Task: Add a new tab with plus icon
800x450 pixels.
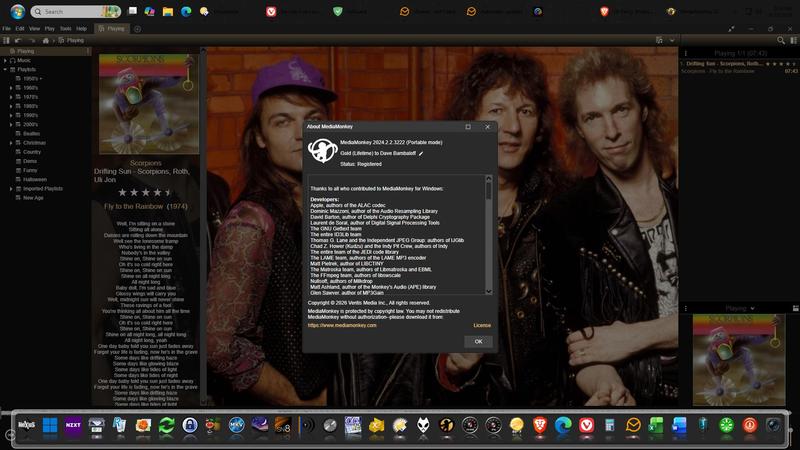Action: [137, 29]
